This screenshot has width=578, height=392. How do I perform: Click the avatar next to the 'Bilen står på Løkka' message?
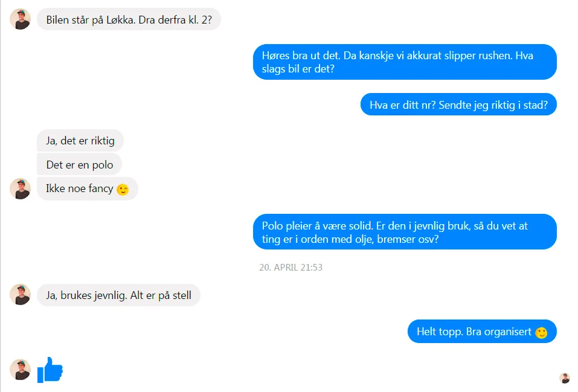[21, 19]
